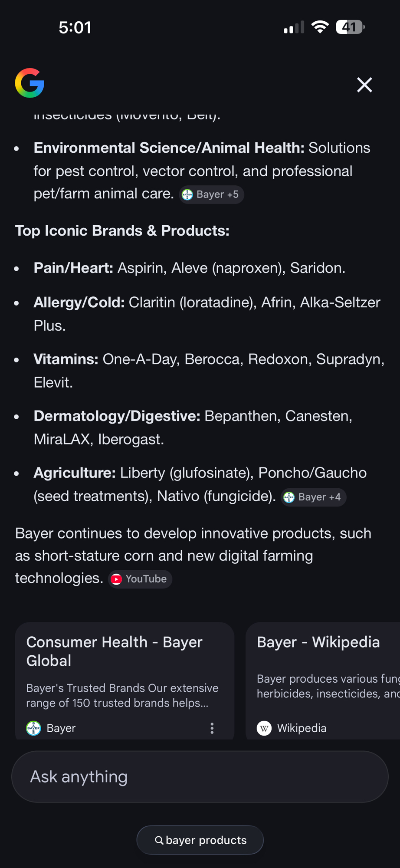Click the red YouTube play icon
400x868 pixels.
[116, 579]
